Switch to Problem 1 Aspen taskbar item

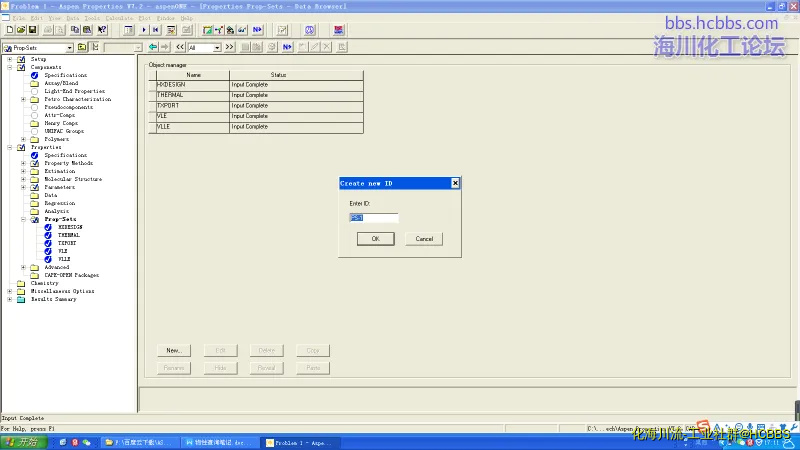pos(300,443)
